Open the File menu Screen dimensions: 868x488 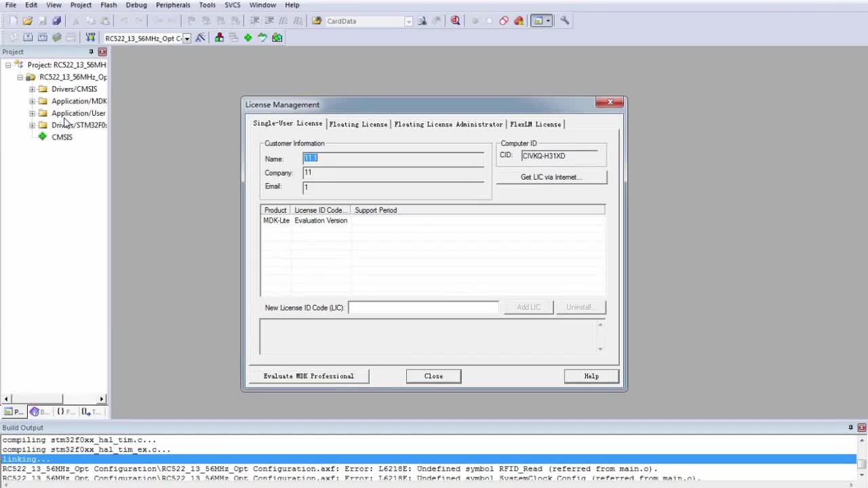[x=11, y=5]
